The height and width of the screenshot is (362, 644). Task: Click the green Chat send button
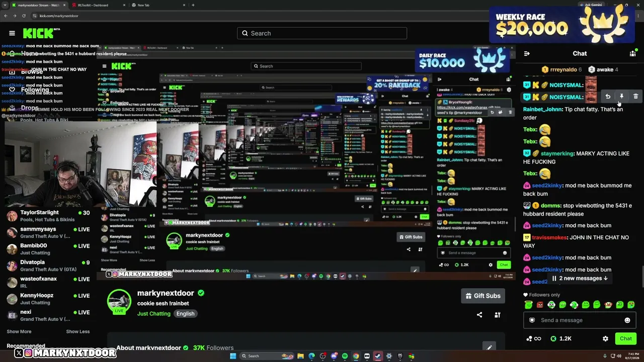[626, 339]
